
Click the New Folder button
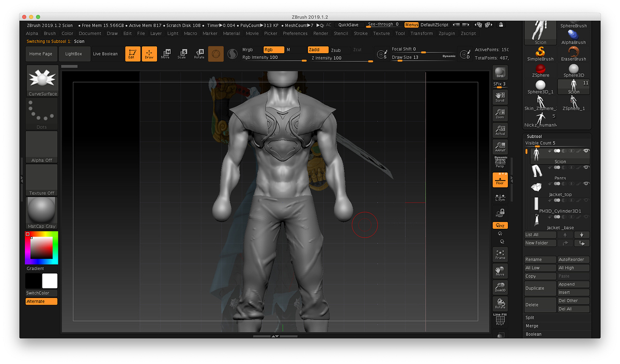(x=540, y=243)
